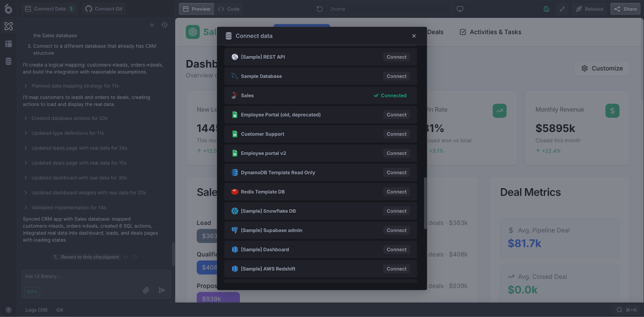Click the Sales Connected status
The image size is (644, 317).
tap(390, 95)
